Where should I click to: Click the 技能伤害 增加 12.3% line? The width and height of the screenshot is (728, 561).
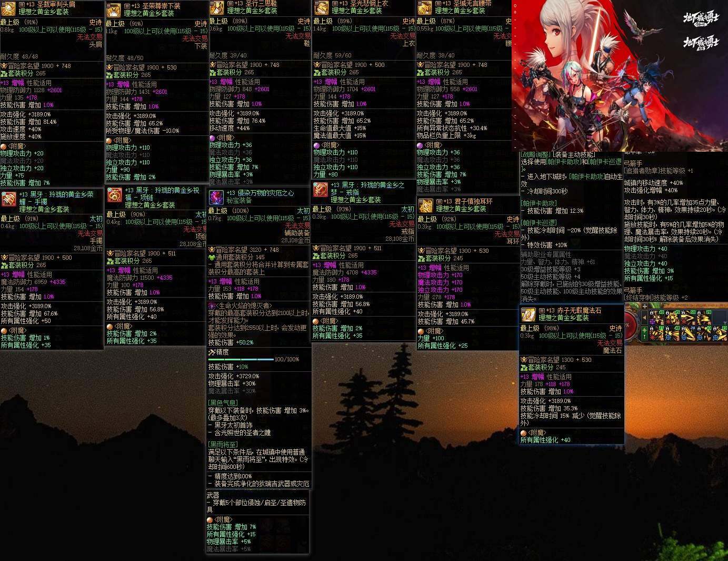click(x=552, y=211)
